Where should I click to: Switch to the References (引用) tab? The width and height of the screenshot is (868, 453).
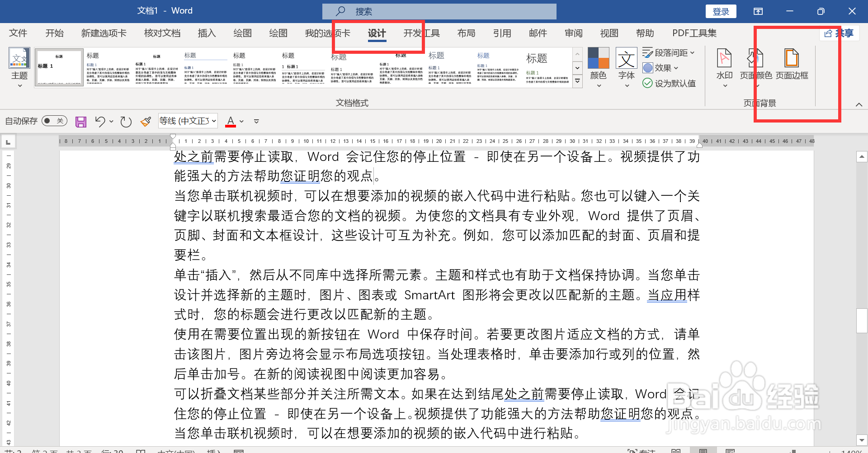pyautogui.click(x=502, y=33)
